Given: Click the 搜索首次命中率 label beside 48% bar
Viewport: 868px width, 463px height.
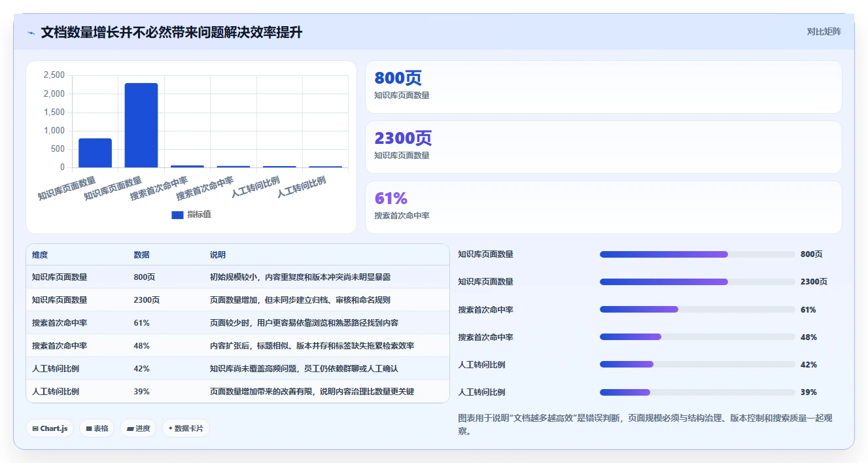Looking at the screenshot, I should pyautogui.click(x=485, y=337).
